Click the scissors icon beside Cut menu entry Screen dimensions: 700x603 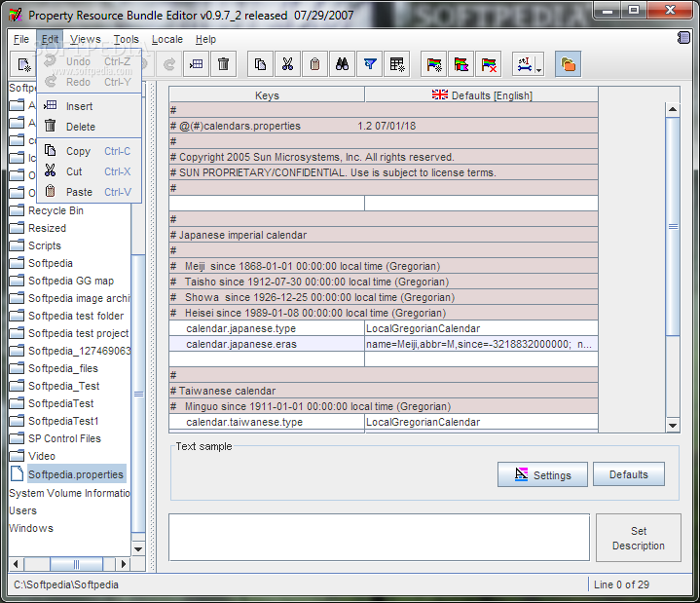[x=50, y=170]
